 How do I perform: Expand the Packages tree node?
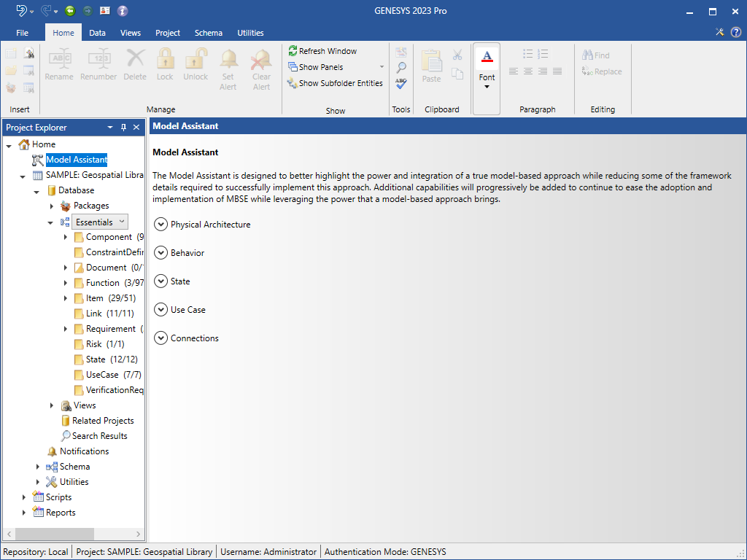pyautogui.click(x=52, y=206)
